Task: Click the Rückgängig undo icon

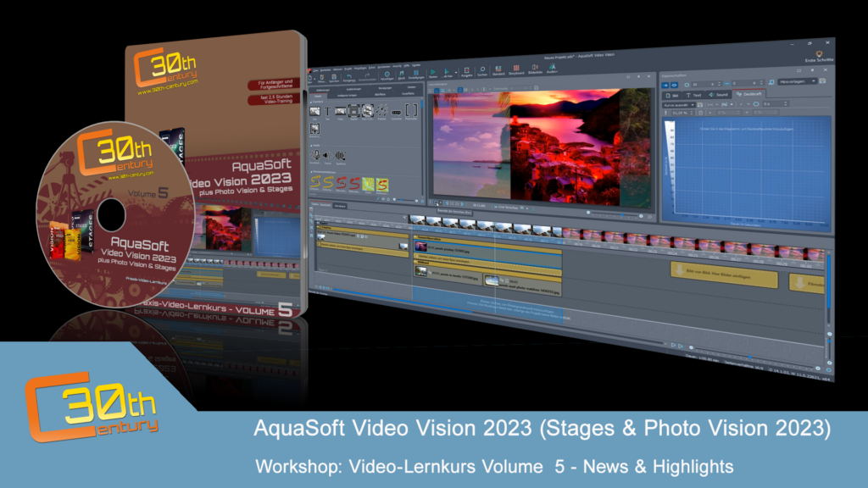Action: 348,77
